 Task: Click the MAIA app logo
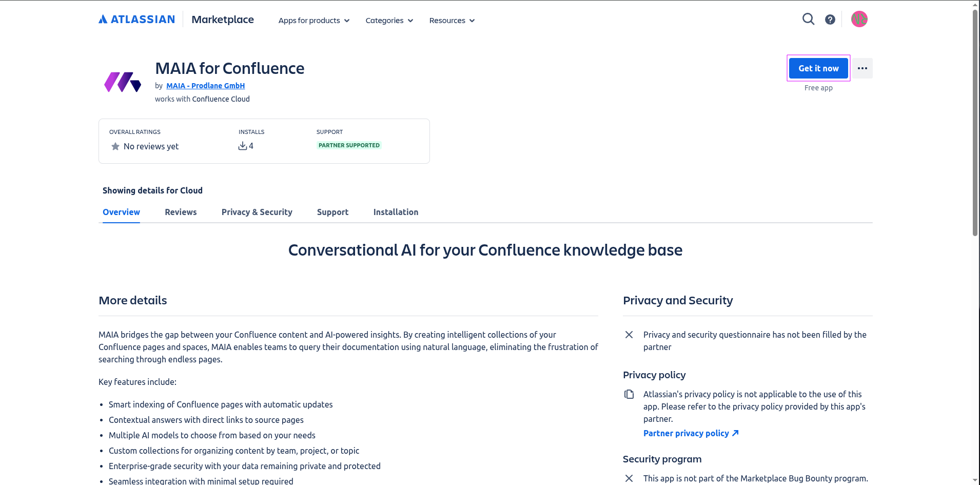pos(123,82)
